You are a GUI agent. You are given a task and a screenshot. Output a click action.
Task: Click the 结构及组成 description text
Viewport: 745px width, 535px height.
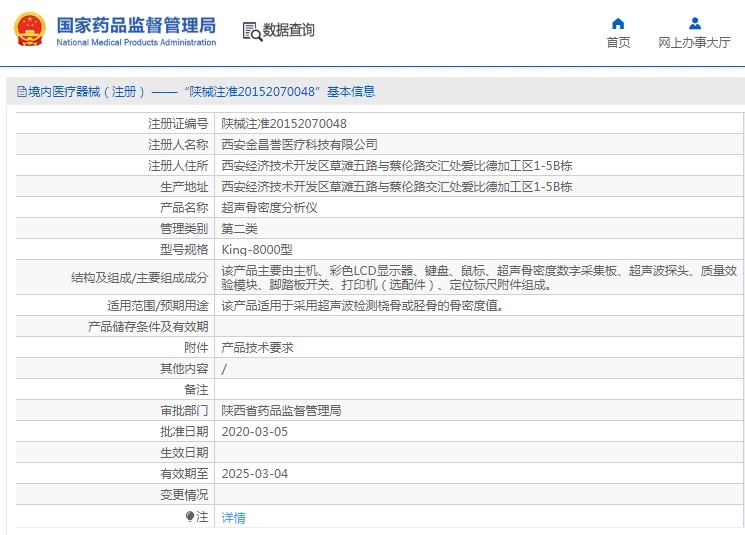[479, 277]
